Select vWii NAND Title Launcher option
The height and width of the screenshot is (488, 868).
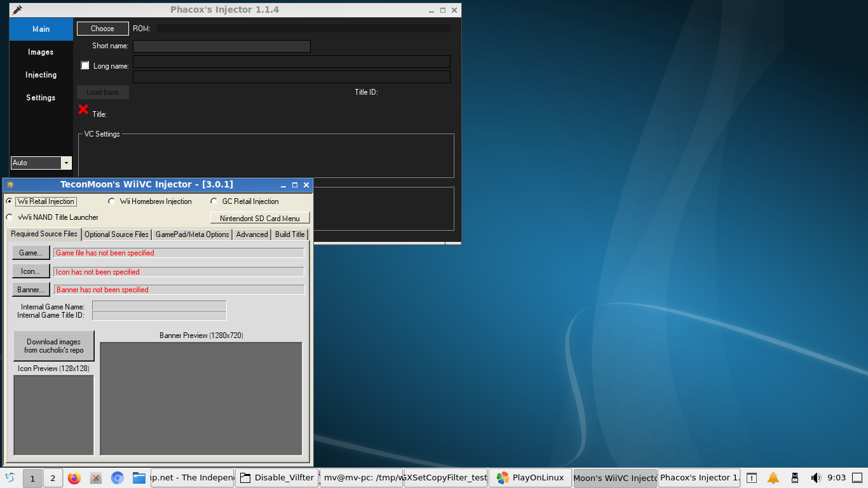coord(9,217)
